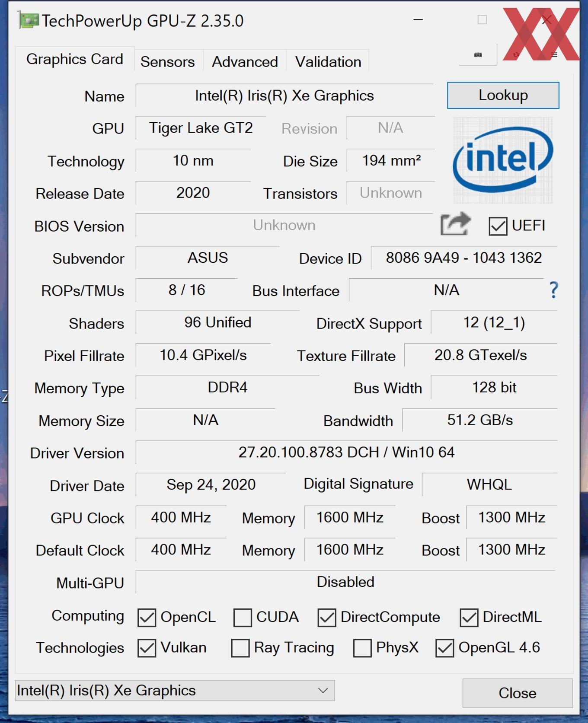Open the hamburger menu icon
The height and width of the screenshot is (723, 588).
coord(554,55)
